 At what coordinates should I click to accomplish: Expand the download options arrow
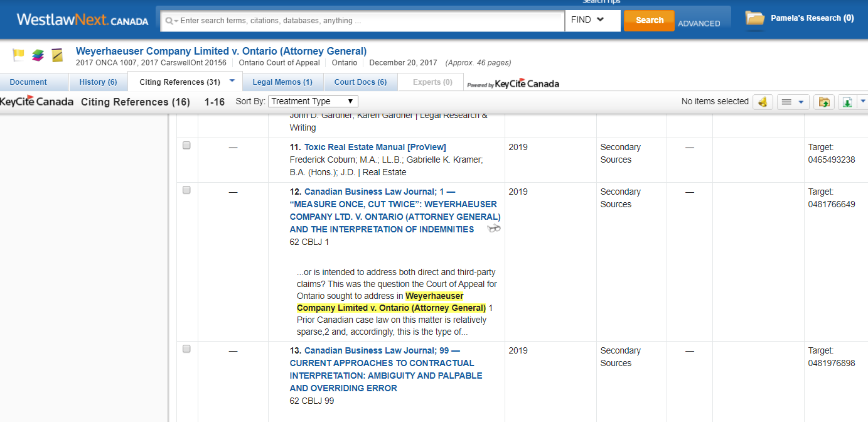[x=863, y=101]
